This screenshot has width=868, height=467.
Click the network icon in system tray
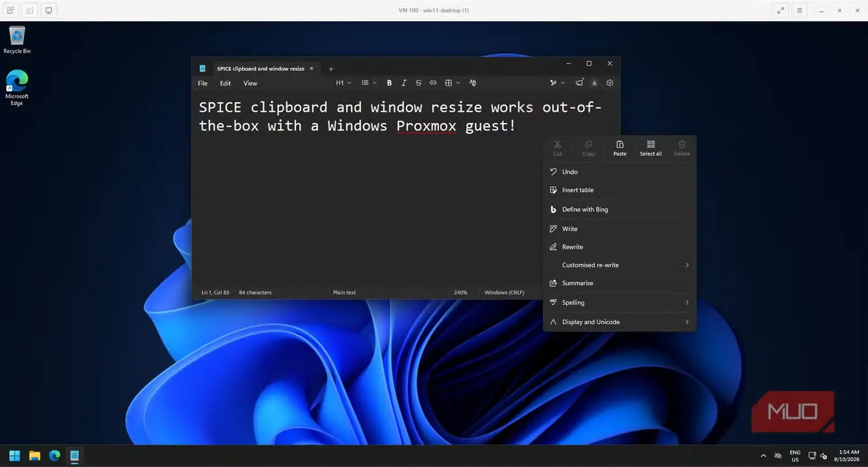click(812, 456)
